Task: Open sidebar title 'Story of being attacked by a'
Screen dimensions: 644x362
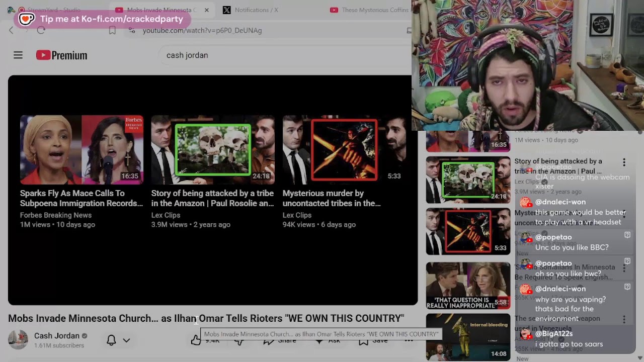Action: (x=558, y=166)
